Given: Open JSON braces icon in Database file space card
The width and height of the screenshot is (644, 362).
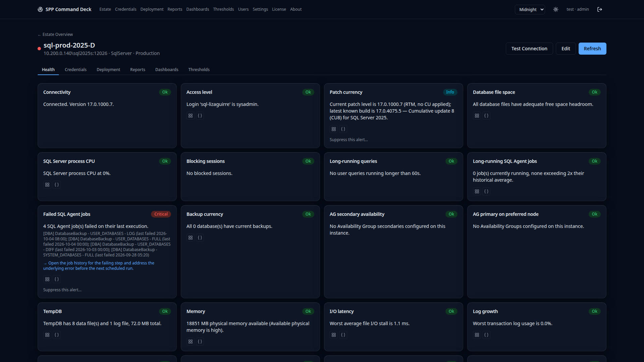Looking at the screenshot, I should click(486, 116).
